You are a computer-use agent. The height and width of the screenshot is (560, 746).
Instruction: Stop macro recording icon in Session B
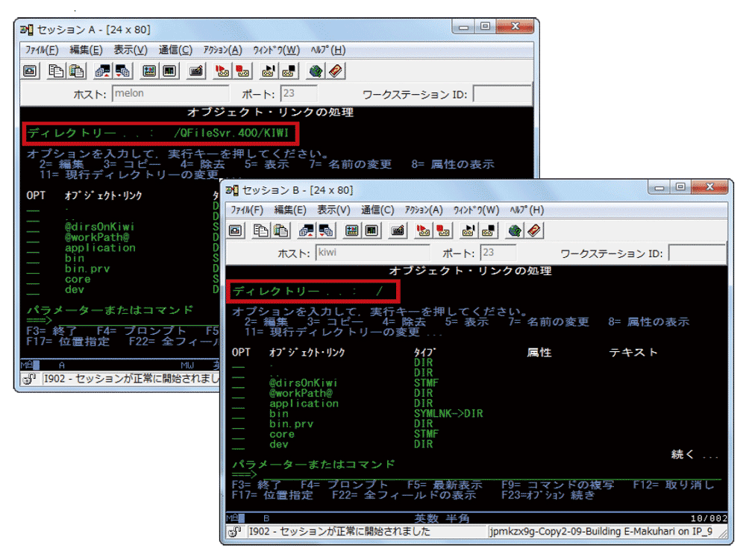443,230
